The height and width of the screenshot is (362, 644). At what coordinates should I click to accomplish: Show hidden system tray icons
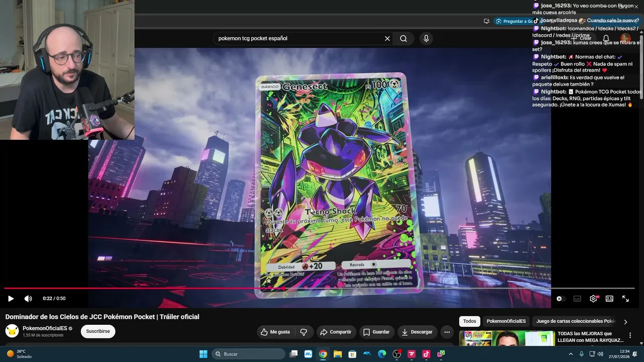(x=571, y=354)
